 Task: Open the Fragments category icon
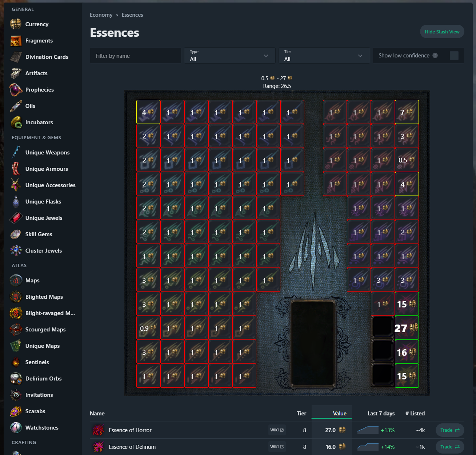(16, 40)
